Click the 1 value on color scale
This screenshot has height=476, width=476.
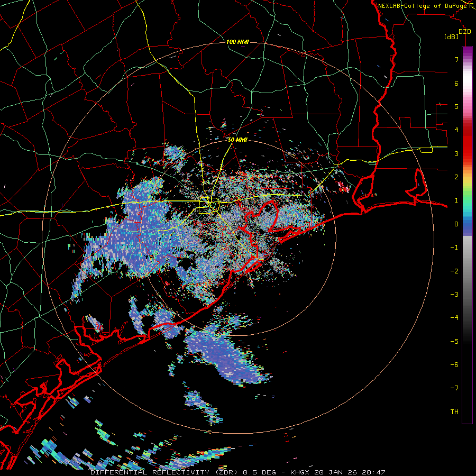(456, 200)
